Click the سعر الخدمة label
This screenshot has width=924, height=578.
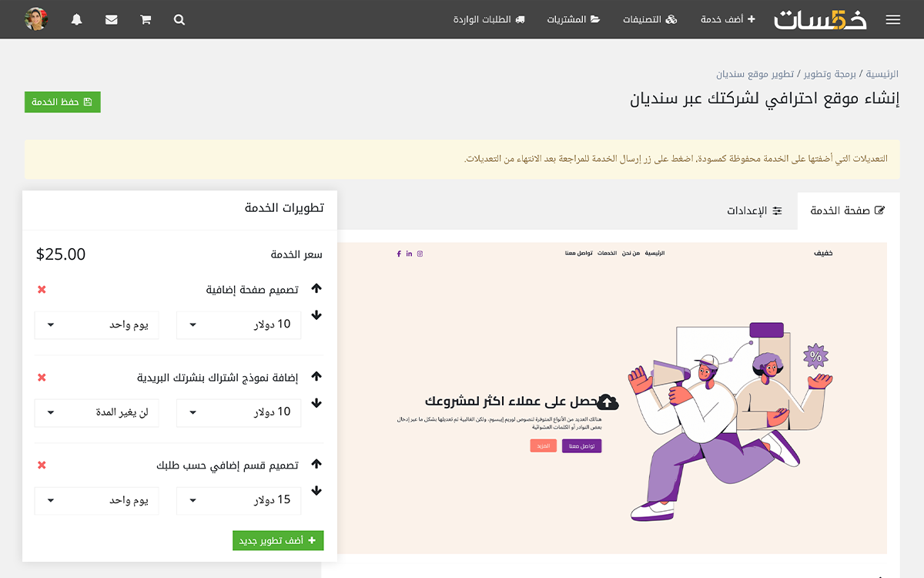pyautogui.click(x=296, y=254)
